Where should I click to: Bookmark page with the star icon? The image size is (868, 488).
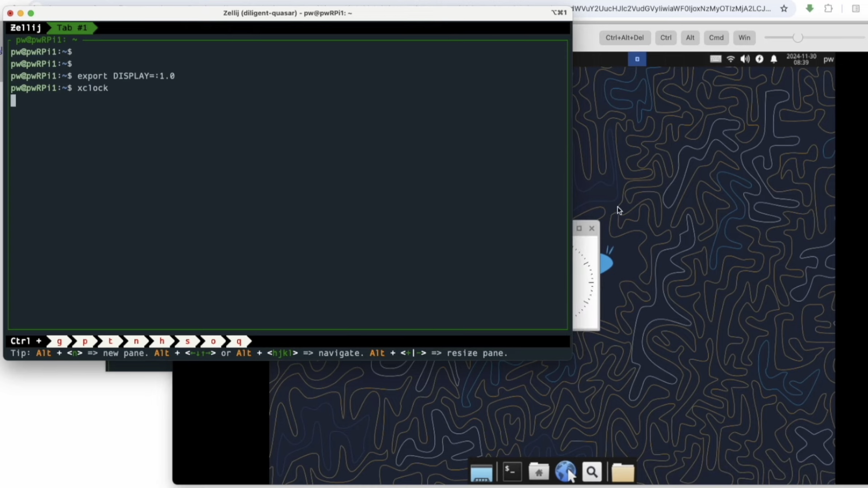pos(784,8)
